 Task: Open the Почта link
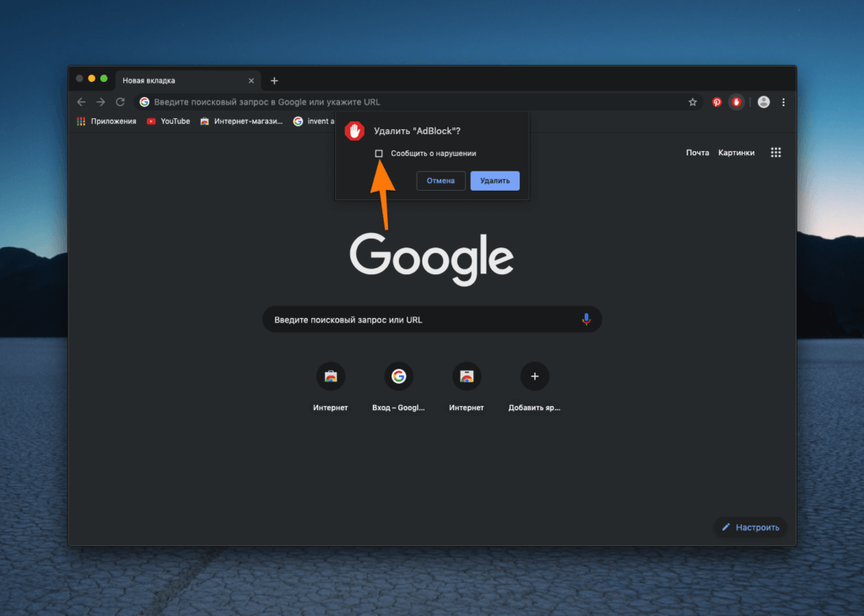[x=697, y=153]
